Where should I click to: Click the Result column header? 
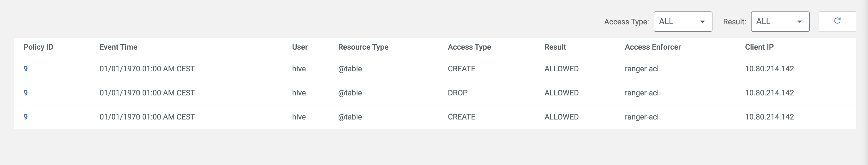click(555, 47)
